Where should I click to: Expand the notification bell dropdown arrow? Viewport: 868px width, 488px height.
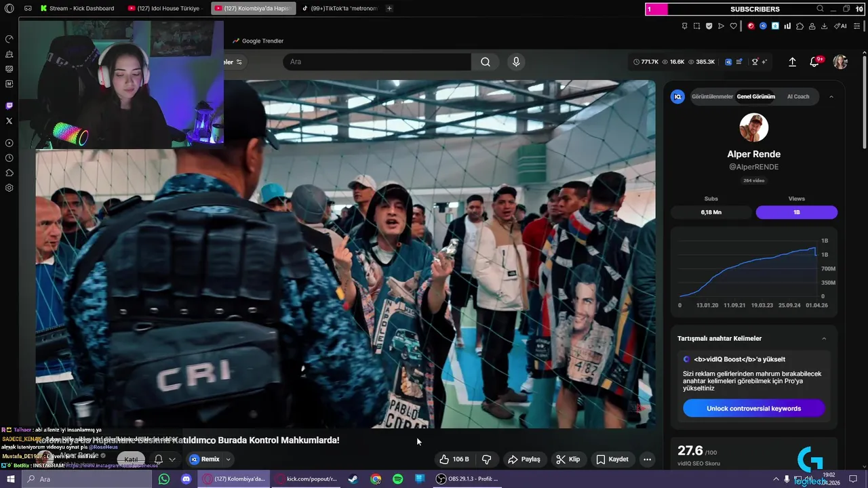[172, 459]
